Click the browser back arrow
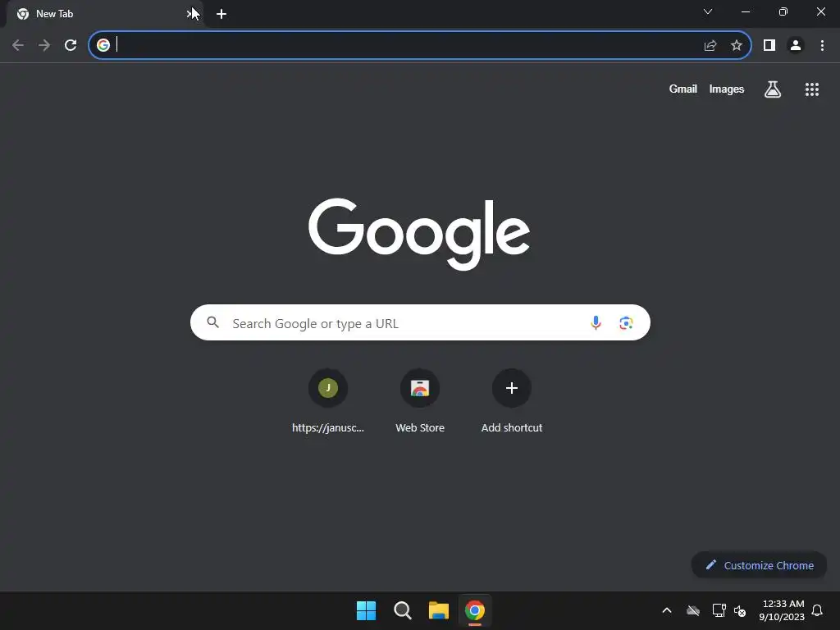The width and height of the screenshot is (840, 630). (x=18, y=46)
